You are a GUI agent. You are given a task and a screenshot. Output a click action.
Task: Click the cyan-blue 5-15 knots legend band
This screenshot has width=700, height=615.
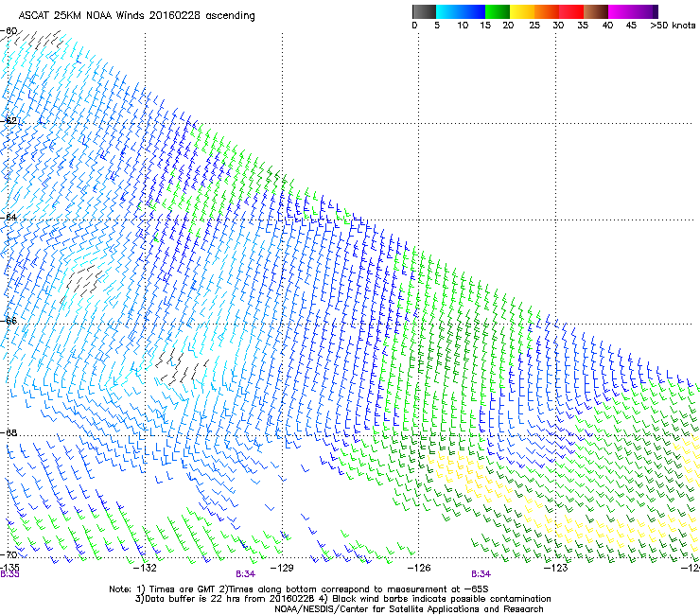point(461,11)
